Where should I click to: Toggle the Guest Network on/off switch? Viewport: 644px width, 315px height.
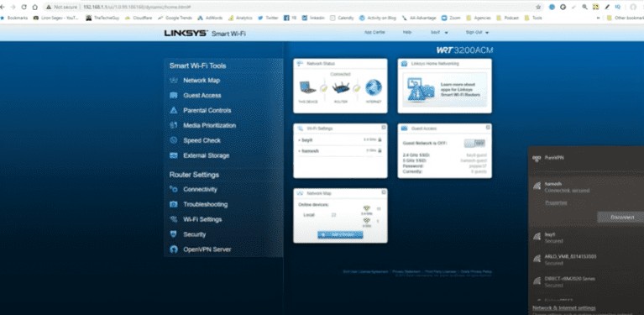pyautogui.click(x=474, y=143)
